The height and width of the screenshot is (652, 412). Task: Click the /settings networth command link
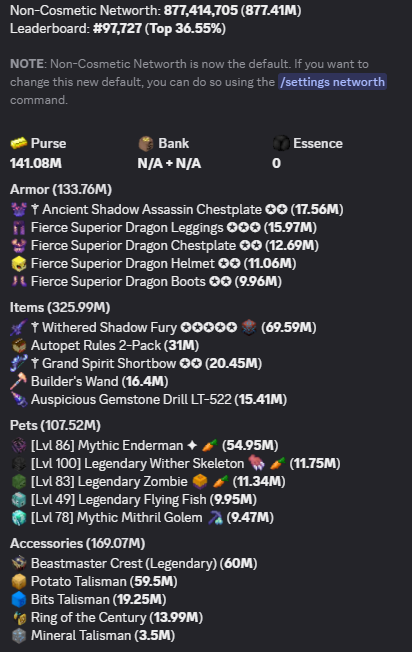(332, 82)
